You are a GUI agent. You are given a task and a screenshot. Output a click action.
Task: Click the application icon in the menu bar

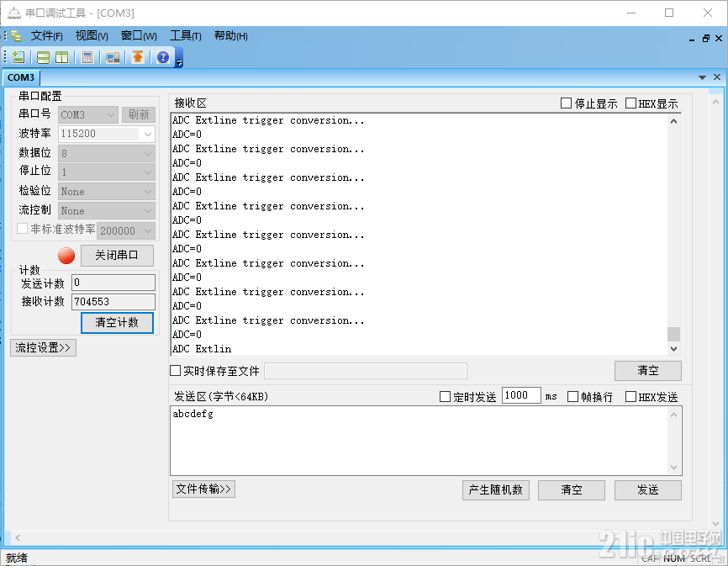click(x=16, y=36)
